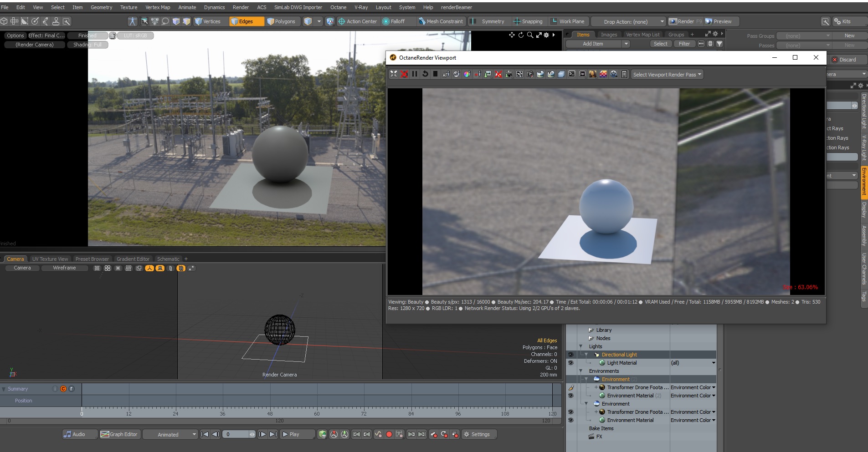Restart the Octane render with the circular arrow
Screen dimensions: 868x452
[x=425, y=74]
